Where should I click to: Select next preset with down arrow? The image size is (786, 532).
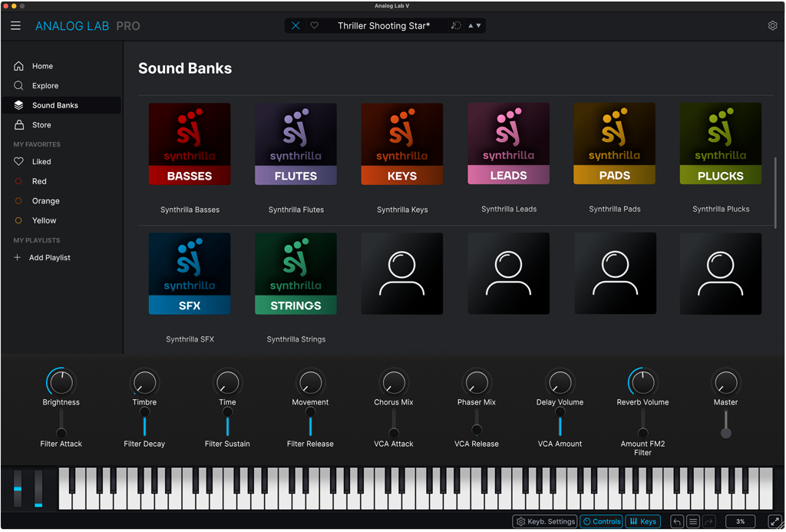click(x=479, y=26)
